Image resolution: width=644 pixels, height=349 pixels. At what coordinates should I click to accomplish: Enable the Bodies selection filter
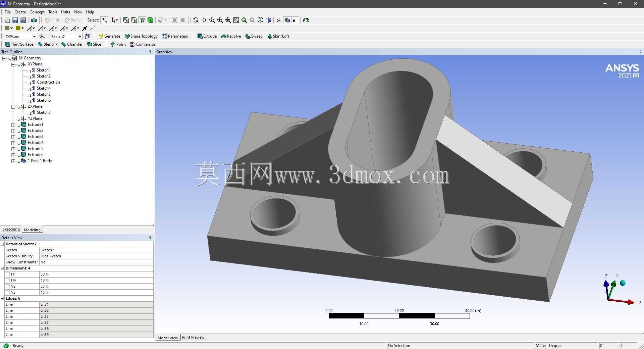coord(150,20)
